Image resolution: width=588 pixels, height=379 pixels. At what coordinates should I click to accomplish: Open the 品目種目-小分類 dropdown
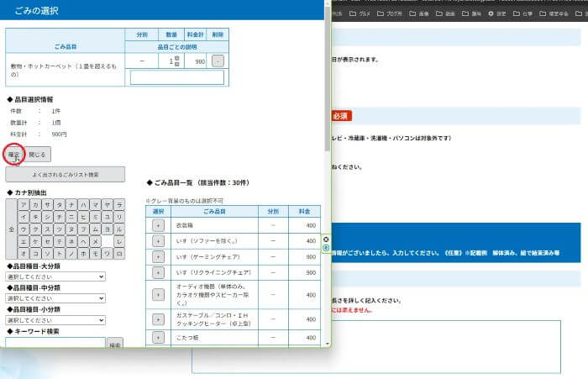pyautogui.click(x=55, y=320)
